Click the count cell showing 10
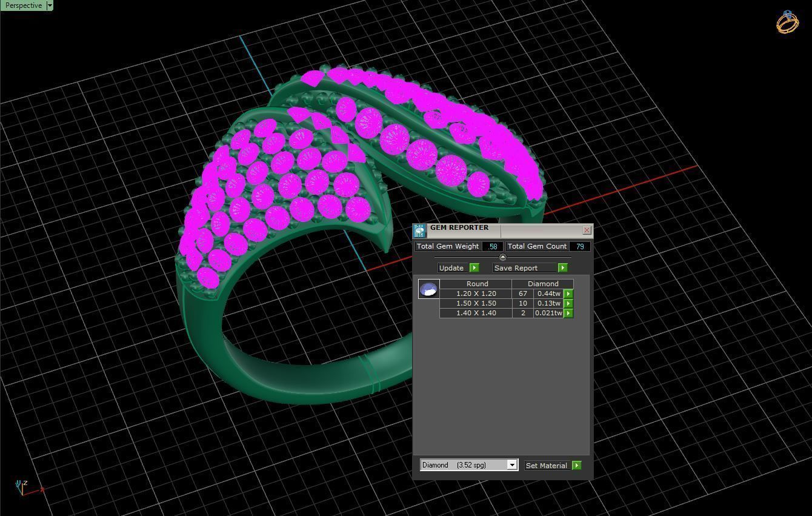The height and width of the screenshot is (516, 812). tap(523, 303)
